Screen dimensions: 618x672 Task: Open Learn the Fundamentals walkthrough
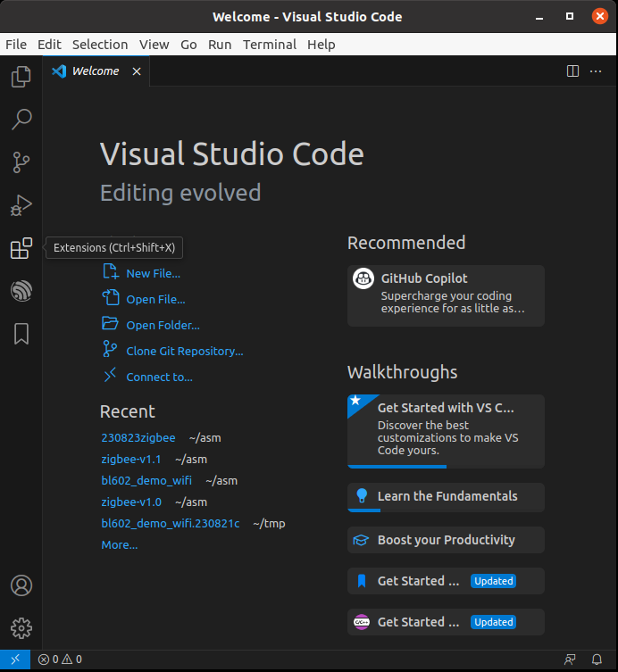[x=446, y=497]
